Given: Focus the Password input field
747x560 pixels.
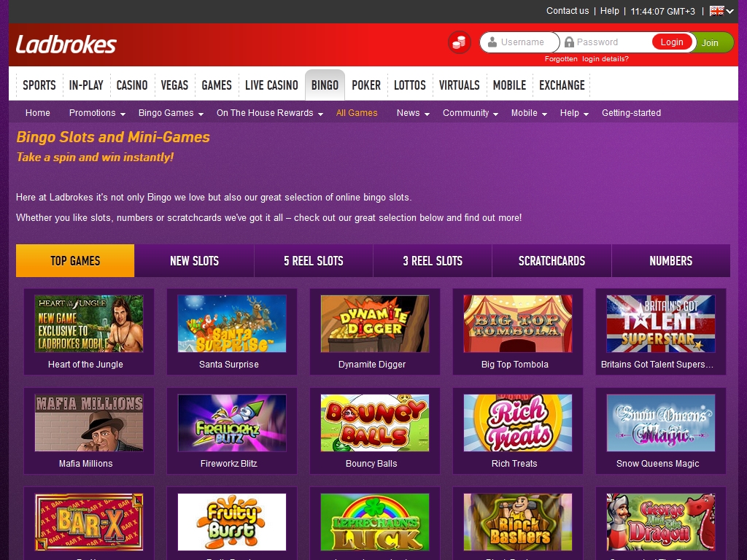Looking at the screenshot, I should [x=606, y=42].
